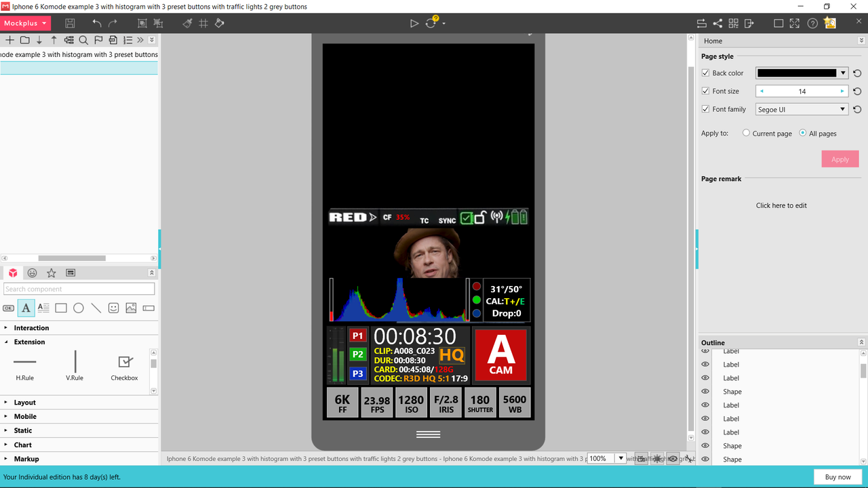Click the export icon
This screenshot has width=868, height=488.
[749, 23]
